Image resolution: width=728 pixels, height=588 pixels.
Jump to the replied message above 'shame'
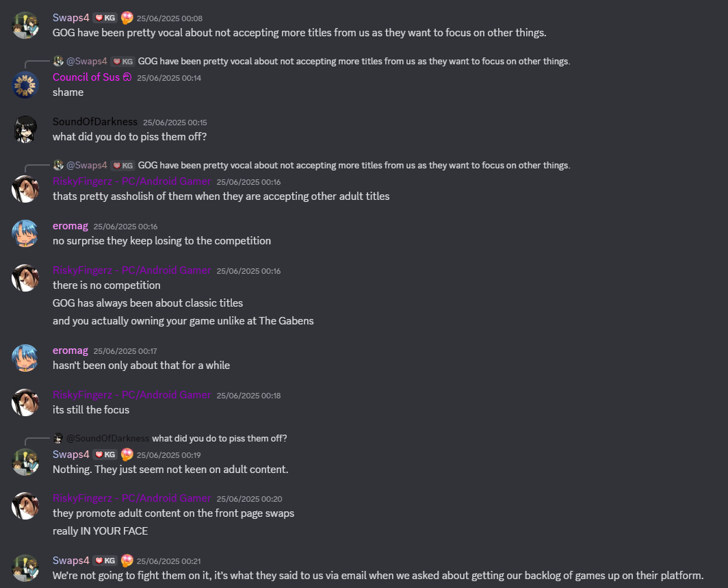click(354, 62)
